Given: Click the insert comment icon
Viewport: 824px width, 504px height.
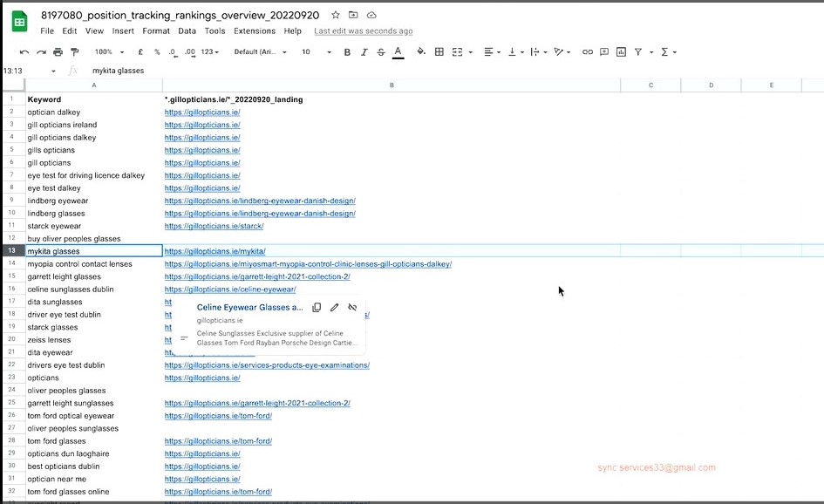Looking at the screenshot, I should click(x=604, y=52).
